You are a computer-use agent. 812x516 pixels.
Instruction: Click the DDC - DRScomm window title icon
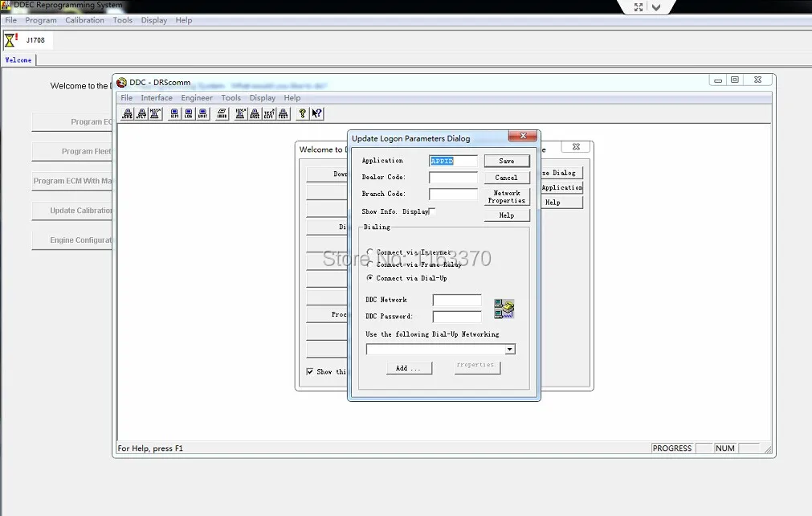[x=122, y=82]
